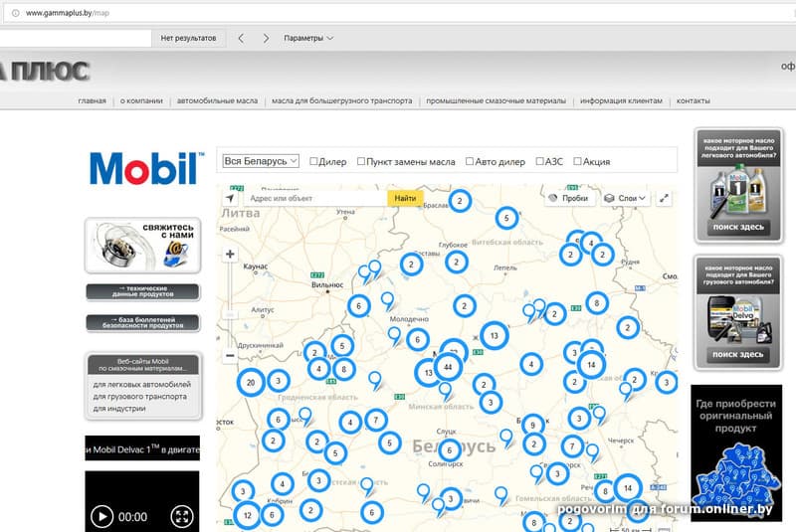Open the автомобильные масла menu
The height and width of the screenshot is (532, 796).
pos(217,100)
